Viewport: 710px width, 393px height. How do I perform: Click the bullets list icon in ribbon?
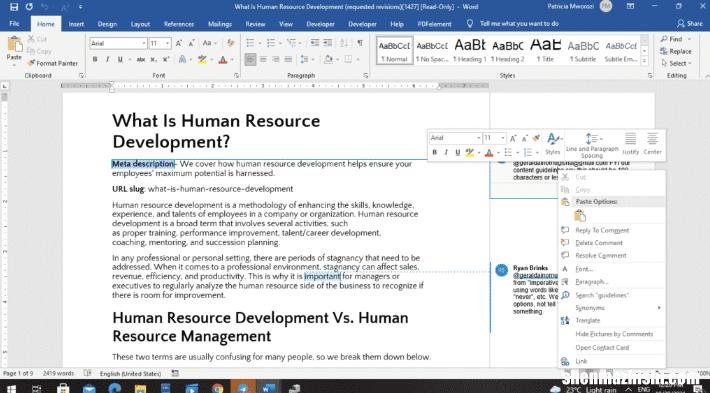250,43
